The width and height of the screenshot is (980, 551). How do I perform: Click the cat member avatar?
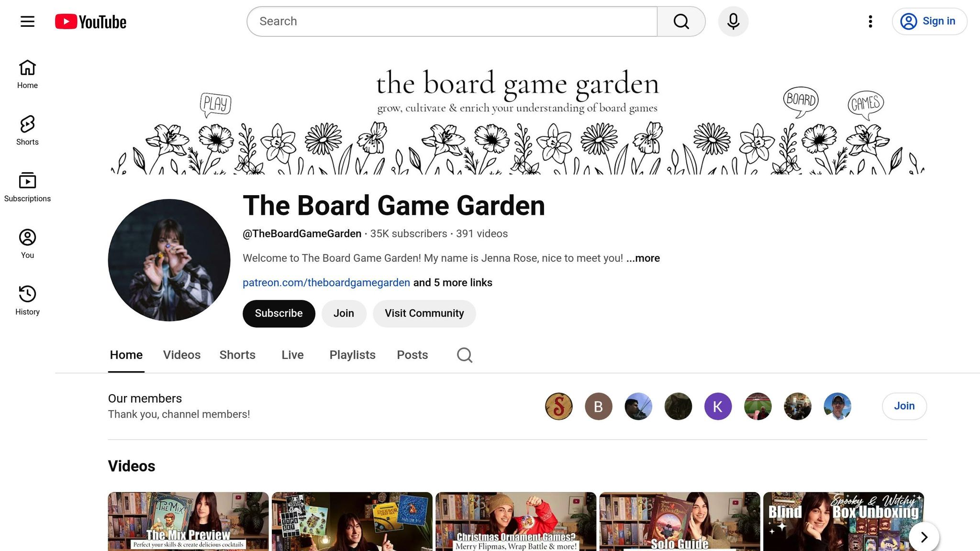tap(678, 407)
